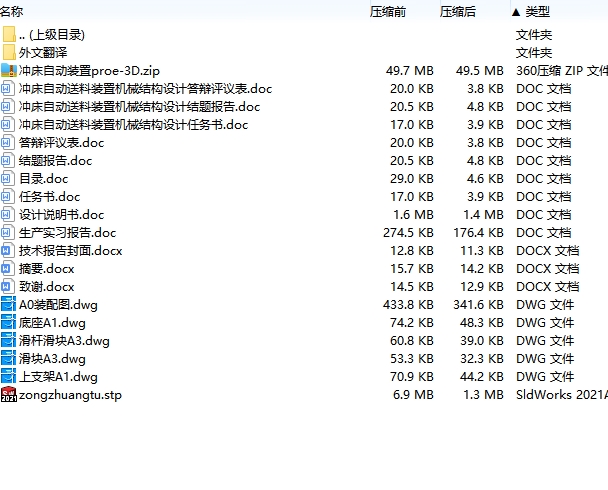
Task: Click the 摘要.docx document icon
Action: [x=9, y=269]
